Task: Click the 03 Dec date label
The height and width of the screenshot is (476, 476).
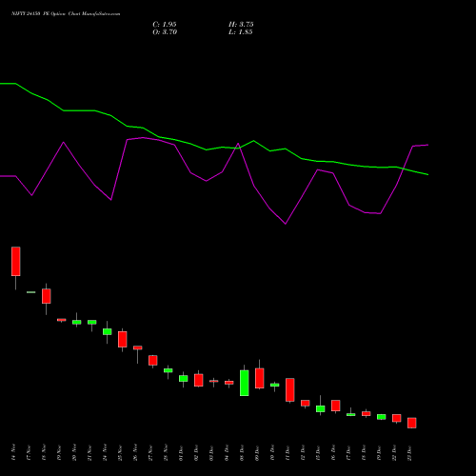Action: tap(211, 452)
